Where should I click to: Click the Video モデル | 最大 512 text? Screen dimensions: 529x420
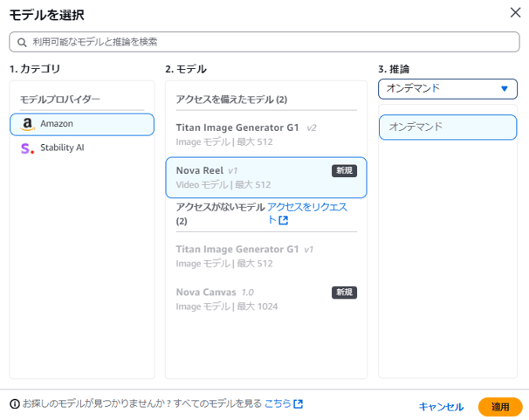[x=223, y=185]
